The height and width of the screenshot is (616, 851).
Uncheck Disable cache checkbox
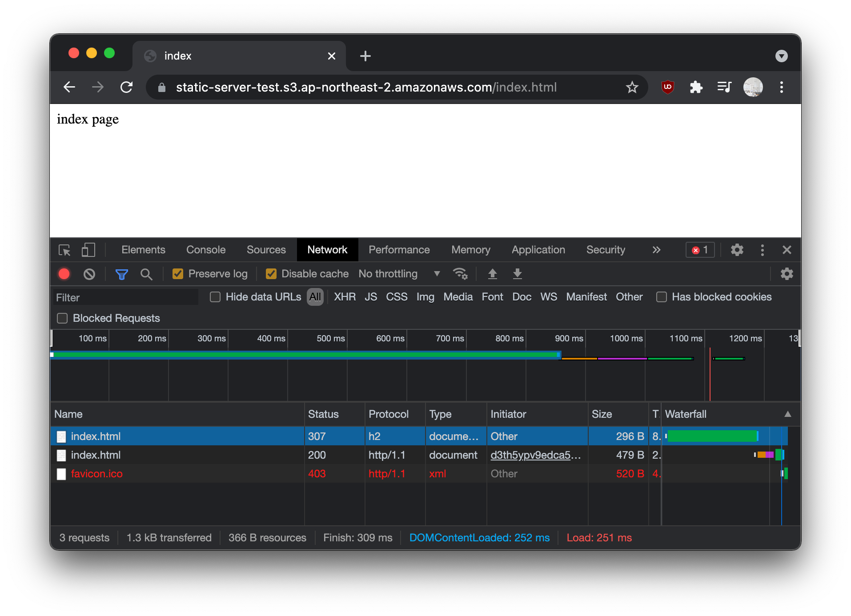[x=271, y=274]
